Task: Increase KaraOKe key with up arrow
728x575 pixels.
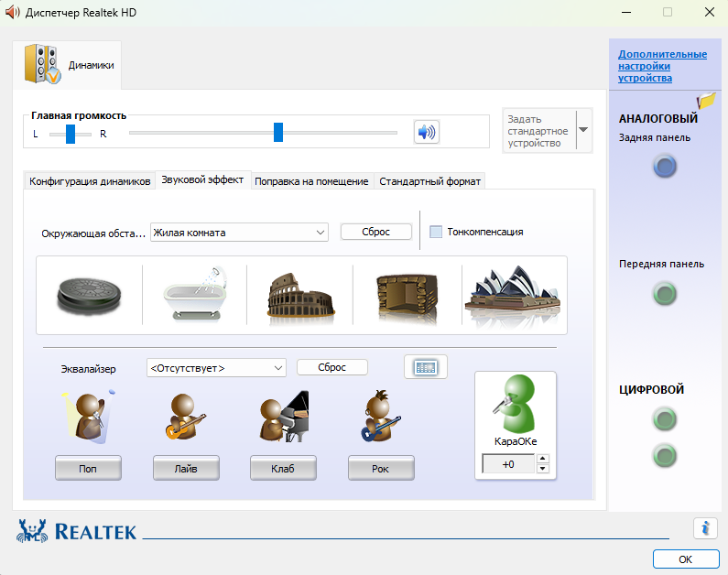Action: click(x=542, y=459)
